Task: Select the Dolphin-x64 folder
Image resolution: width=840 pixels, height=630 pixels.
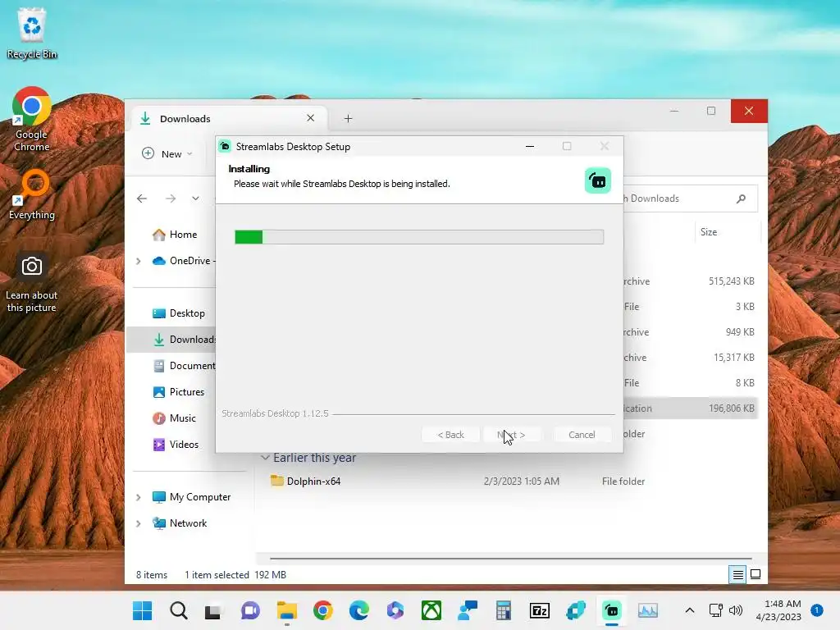Action: coord(313,481)
